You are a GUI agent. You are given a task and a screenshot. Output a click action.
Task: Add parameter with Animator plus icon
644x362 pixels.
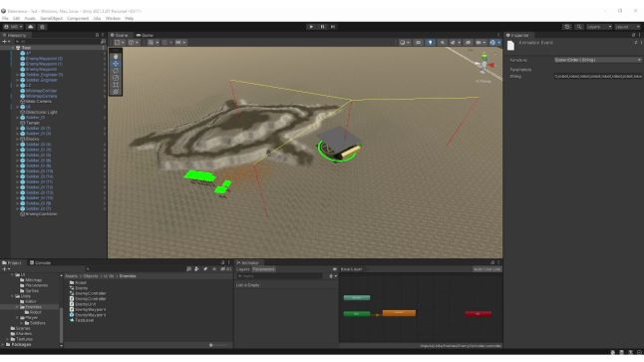click(332, 276)
